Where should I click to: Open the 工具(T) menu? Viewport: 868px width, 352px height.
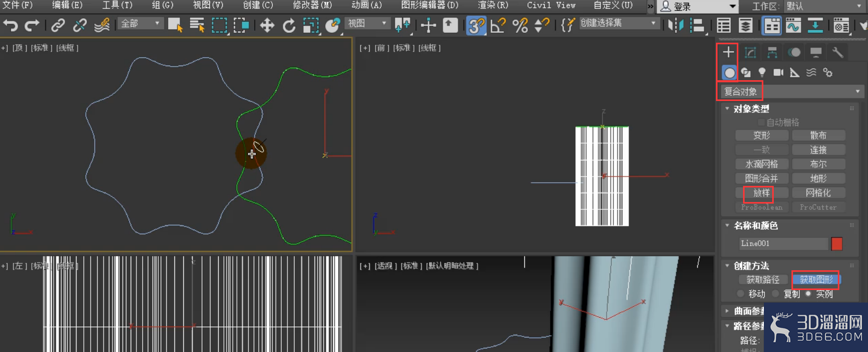(117, 5)
